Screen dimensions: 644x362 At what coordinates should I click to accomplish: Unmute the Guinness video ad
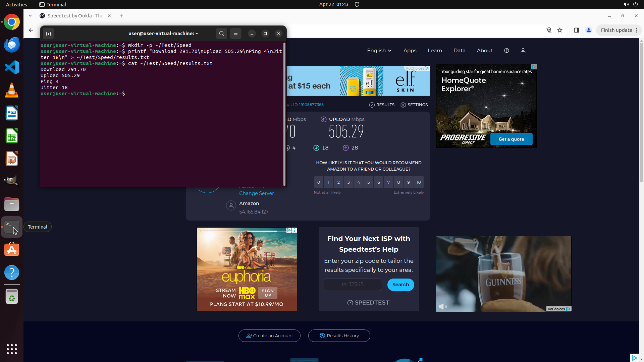tap(443, 306)
